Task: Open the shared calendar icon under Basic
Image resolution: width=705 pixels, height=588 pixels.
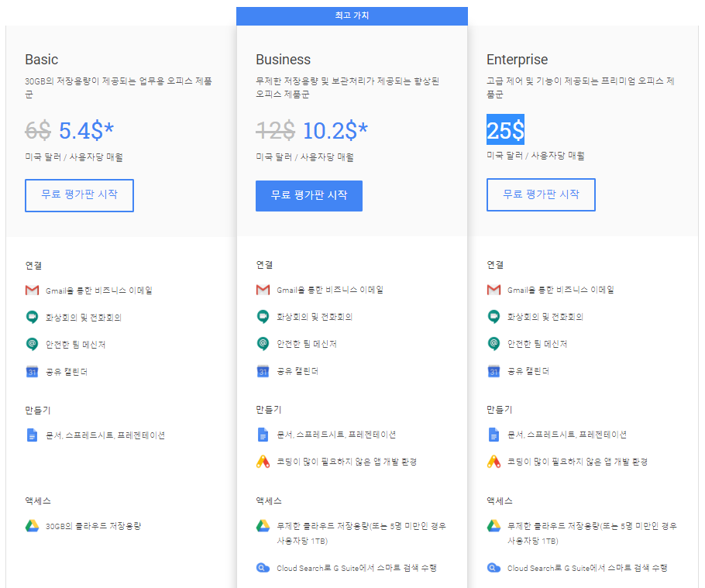Action: click(32, 372)
